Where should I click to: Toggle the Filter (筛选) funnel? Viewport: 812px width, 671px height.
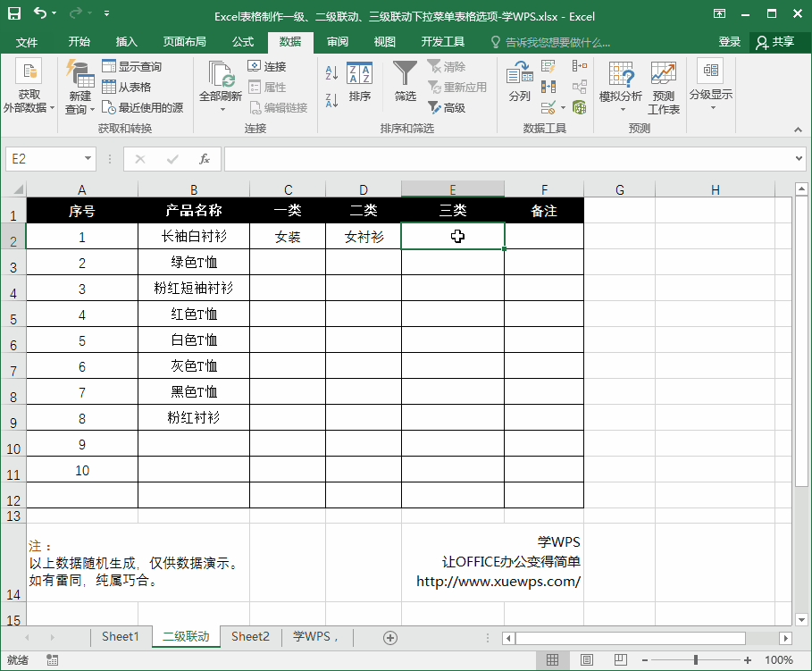[x=405, y=81]
